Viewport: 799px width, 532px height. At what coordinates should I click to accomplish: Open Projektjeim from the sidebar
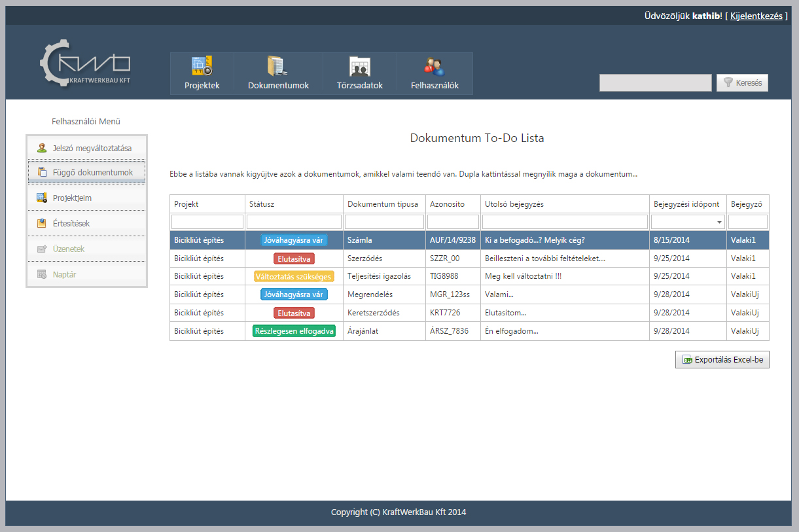pos(86,198)
